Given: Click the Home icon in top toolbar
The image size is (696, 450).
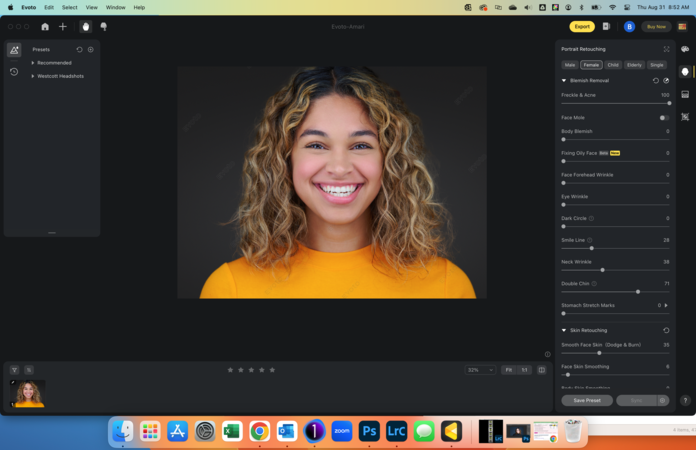Looking at the screenshot, I should click(x=45, y=27).
